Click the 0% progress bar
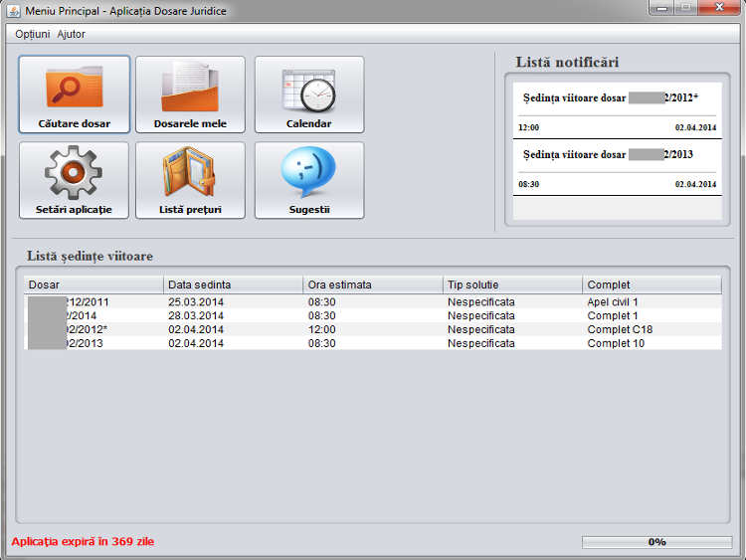 pyautogui.click(x=656, y=542)
